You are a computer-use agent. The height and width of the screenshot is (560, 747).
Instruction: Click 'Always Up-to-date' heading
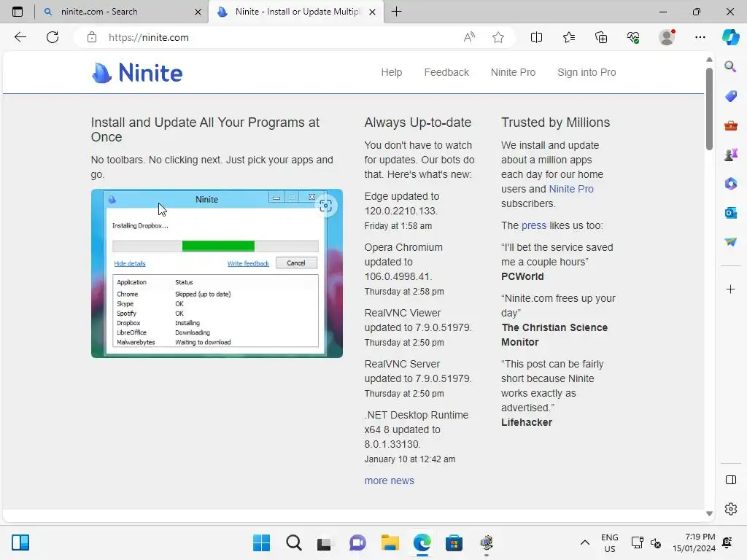(418, 122)
